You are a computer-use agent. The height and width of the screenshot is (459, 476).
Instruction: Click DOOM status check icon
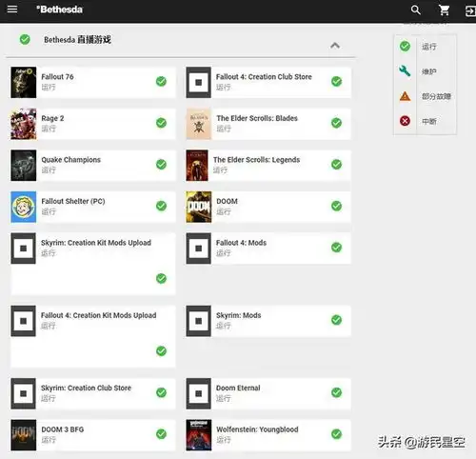(336, 206)
